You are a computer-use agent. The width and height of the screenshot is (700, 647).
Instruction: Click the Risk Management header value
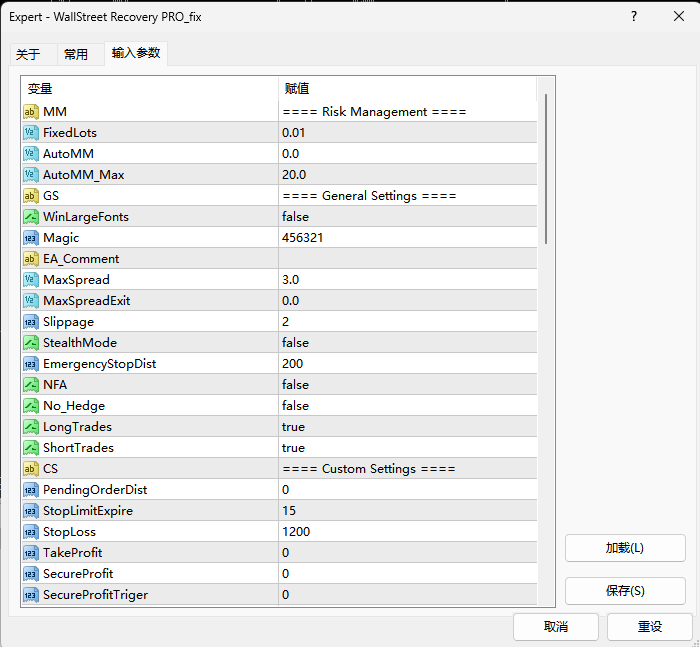408,112
